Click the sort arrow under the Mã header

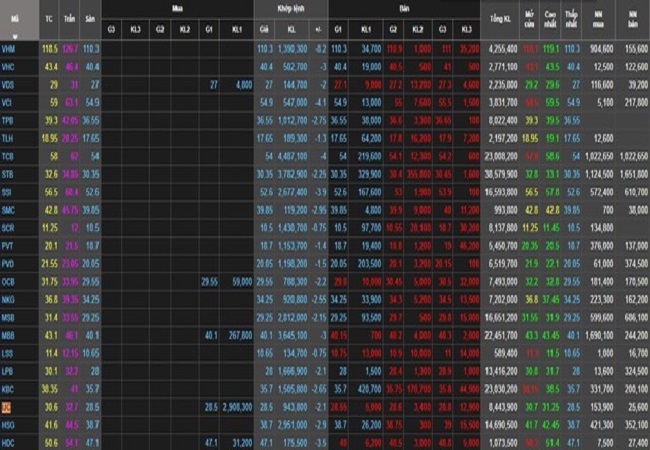pos(15,36)
